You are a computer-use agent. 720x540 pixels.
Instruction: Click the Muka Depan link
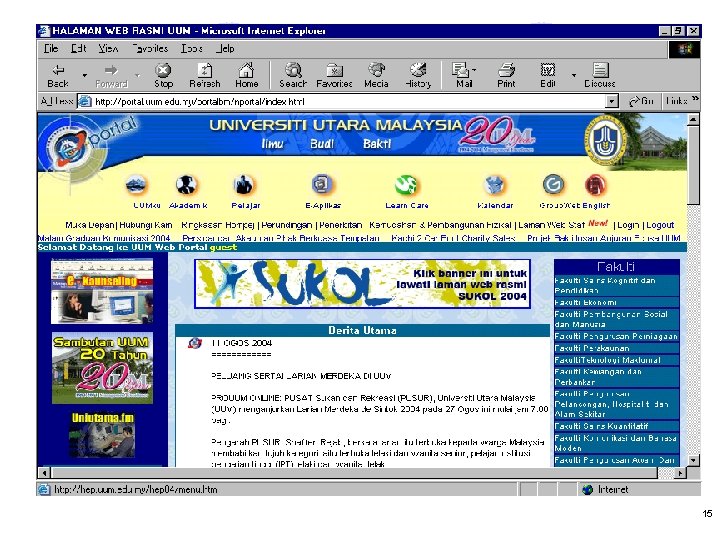(90, 225)
